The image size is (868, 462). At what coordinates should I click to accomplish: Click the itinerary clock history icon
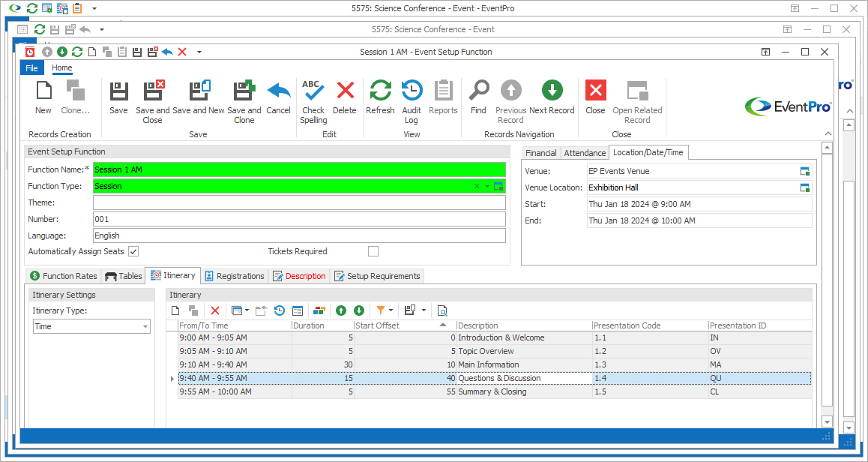coord(280,310)
